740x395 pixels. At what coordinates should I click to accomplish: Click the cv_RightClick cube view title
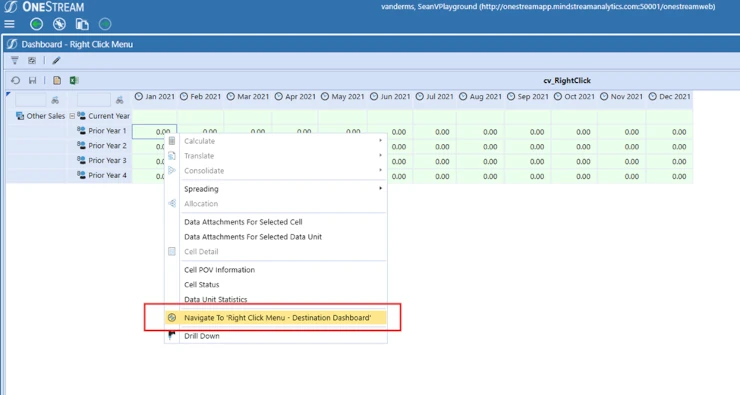[567, 81]
